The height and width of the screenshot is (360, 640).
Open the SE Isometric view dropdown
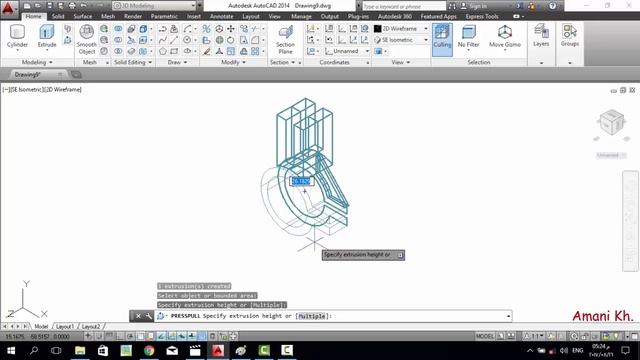[x=401, y=40]
